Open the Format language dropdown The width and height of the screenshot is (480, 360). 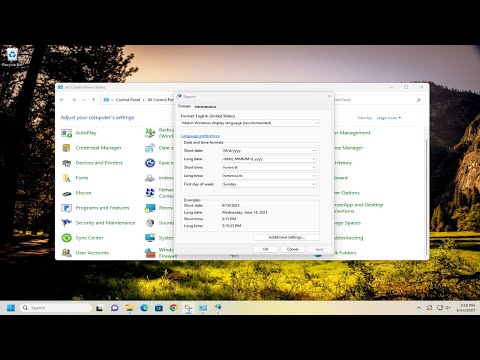[250, 123]
